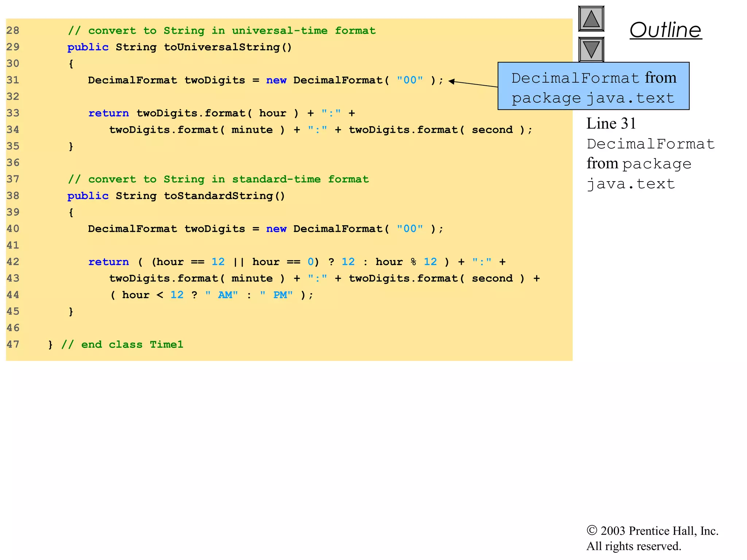Click line 42 return hour == 12 expression
This screenshot has width=747, height=560.
297,262
